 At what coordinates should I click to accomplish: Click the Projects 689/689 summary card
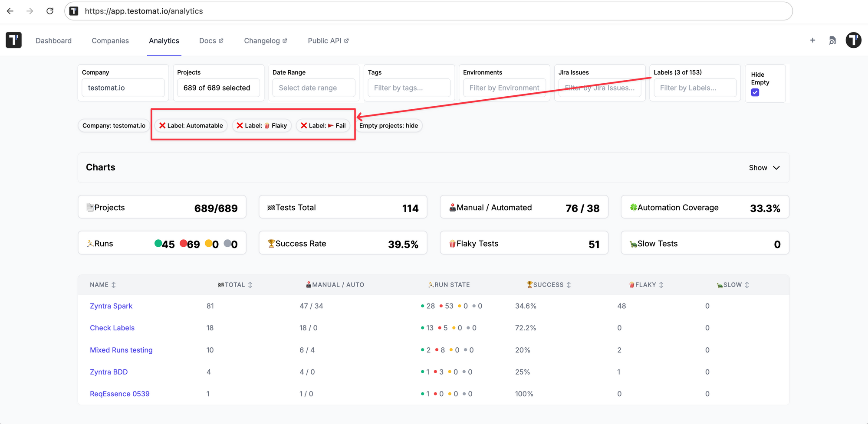[x=162, y=207]
